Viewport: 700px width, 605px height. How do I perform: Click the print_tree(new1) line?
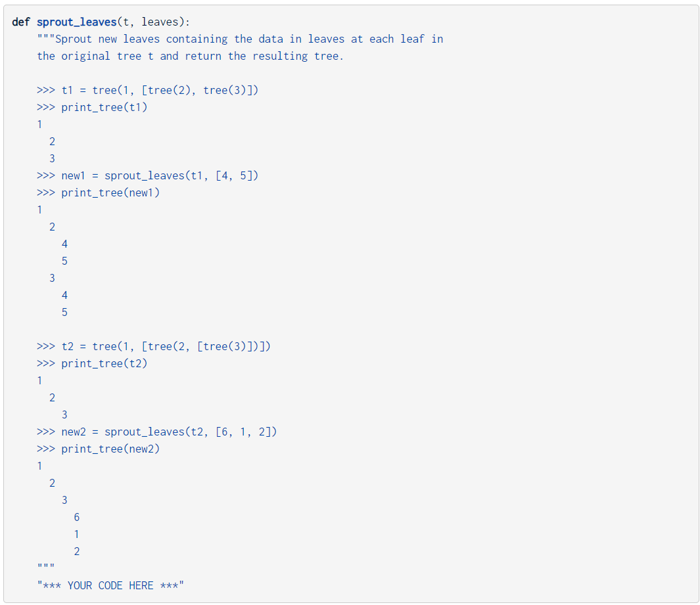pos(98,192)
